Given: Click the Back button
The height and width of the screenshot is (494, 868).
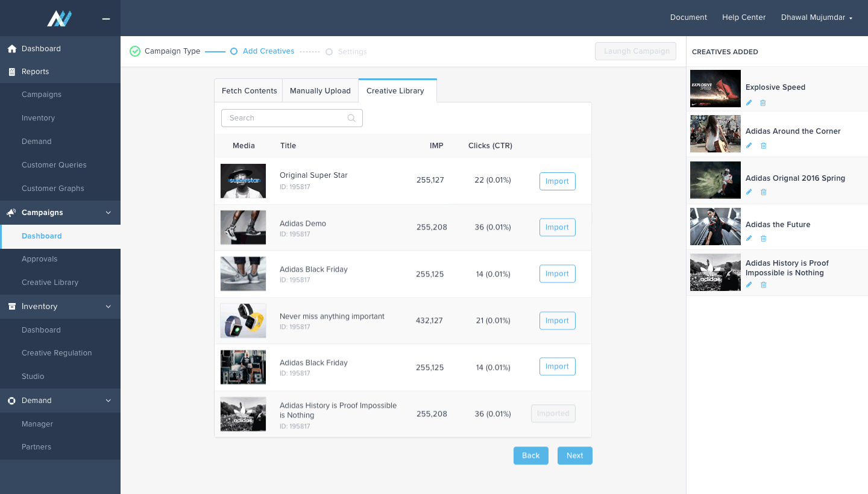Looking at the screenshot, I should click(531, 455).
